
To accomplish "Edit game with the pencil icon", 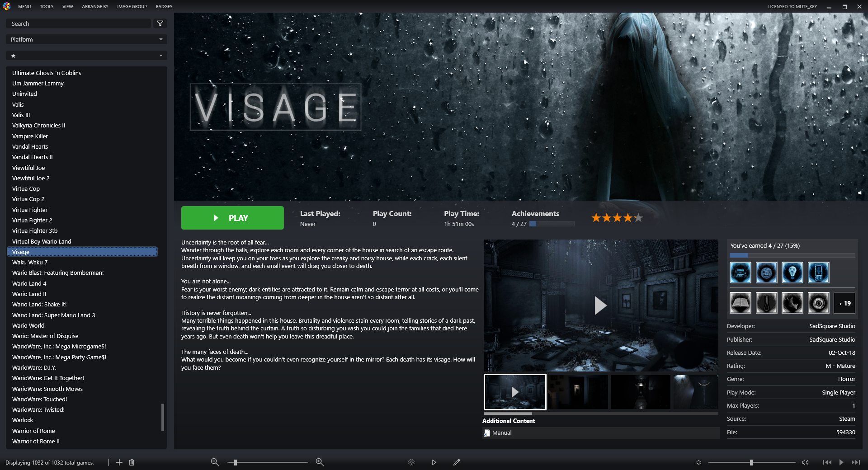I will pyautogui.click(x=457, y=462).
